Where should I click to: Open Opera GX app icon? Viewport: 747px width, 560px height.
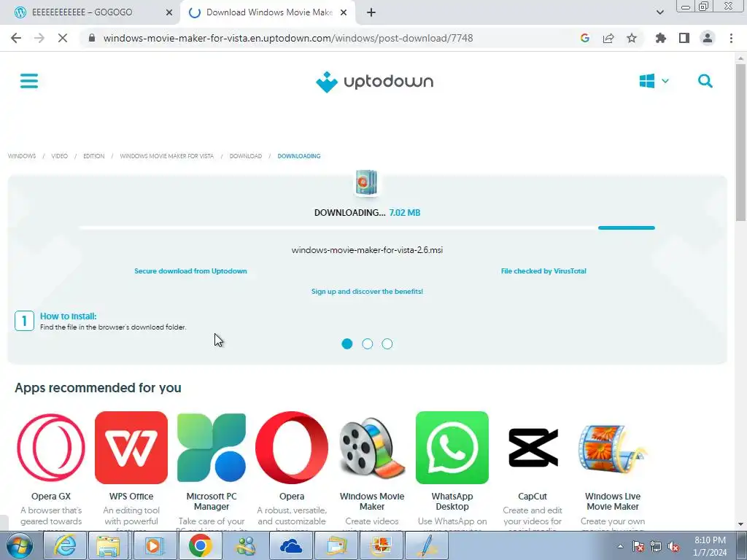tap(51, 448)
